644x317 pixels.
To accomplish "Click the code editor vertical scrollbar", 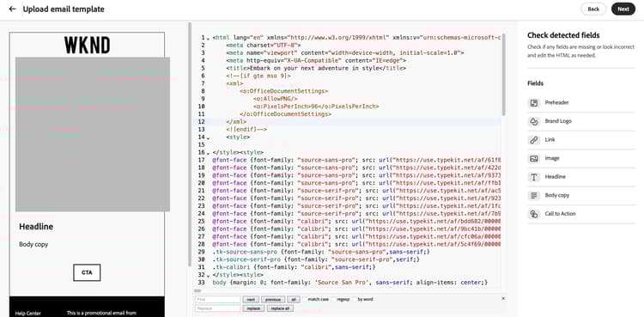I will [503, 74].
